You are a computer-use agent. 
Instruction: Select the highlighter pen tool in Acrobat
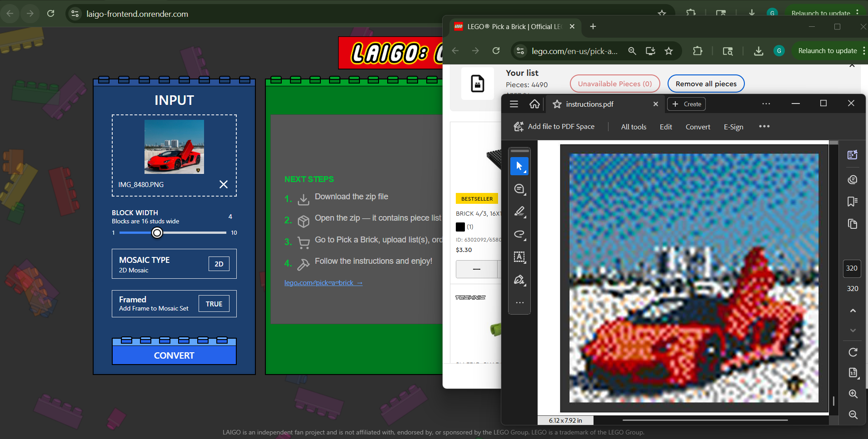pos(519,212)
